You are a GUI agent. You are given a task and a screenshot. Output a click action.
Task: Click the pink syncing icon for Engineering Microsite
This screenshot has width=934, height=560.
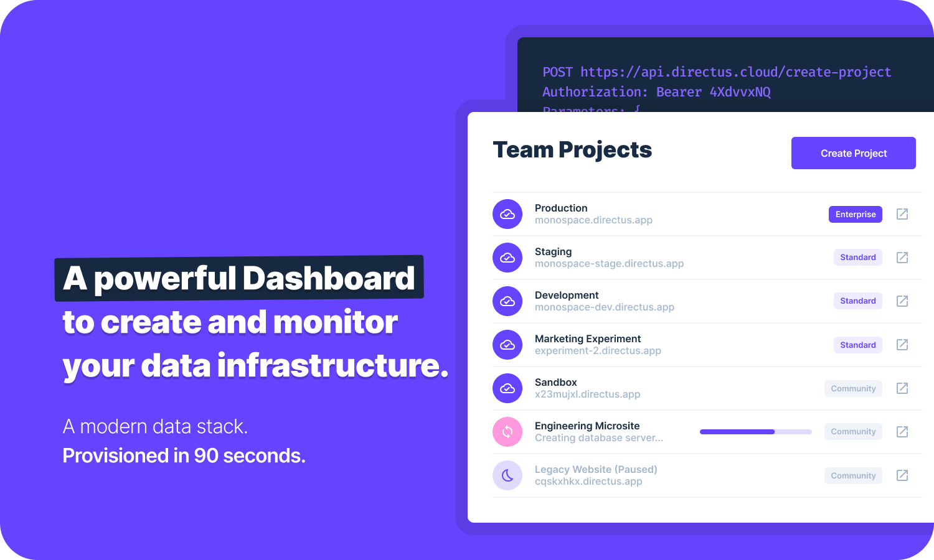[507, 432]
